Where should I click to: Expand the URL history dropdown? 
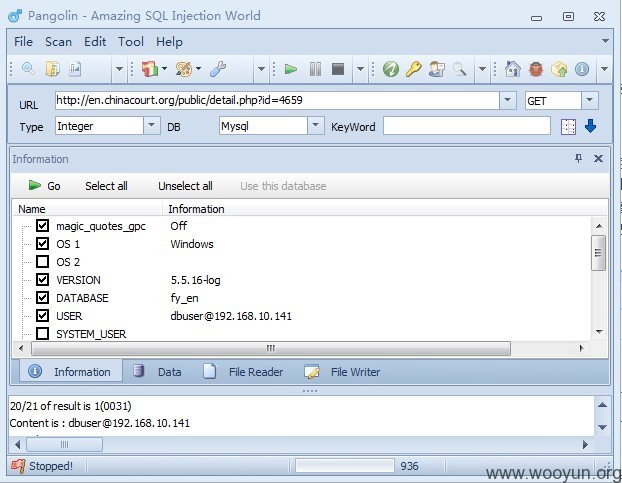[507, 100]
